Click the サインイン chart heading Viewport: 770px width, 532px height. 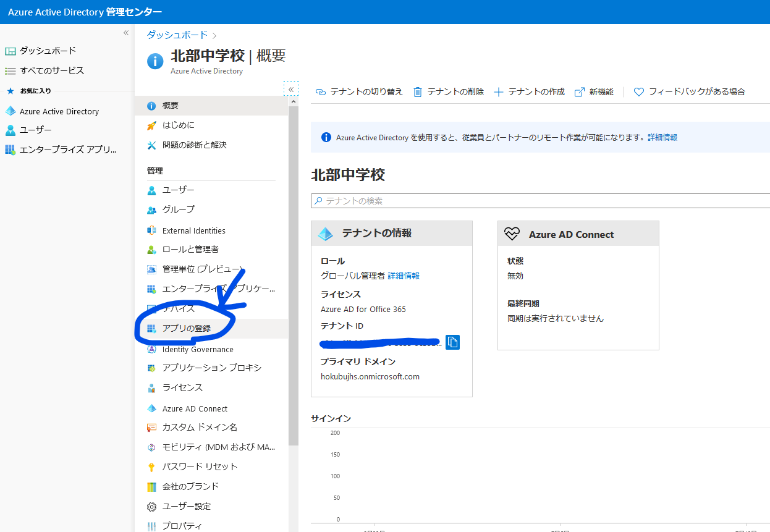pyautogui.click(x=331, y=419)
